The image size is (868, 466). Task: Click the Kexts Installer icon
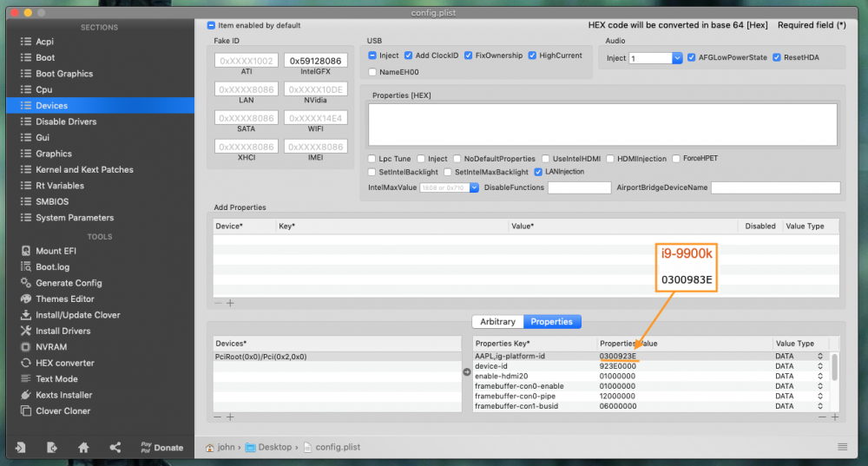[25, 395]
